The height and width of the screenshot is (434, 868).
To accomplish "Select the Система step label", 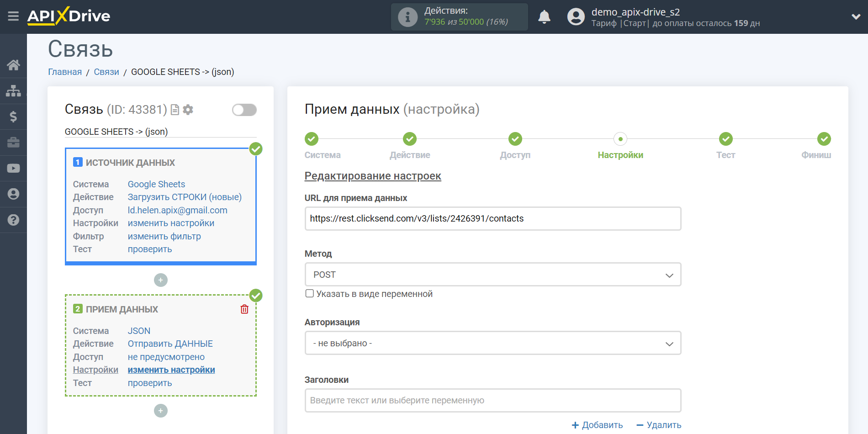I will click(323, 155).
